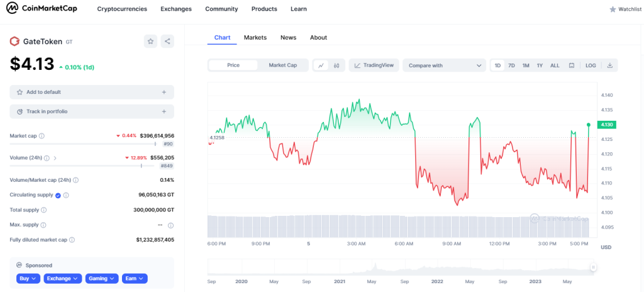Viewport: 644px width, 292px height.
Task: Switch to the Markets tab
Action: coord(255,38)
